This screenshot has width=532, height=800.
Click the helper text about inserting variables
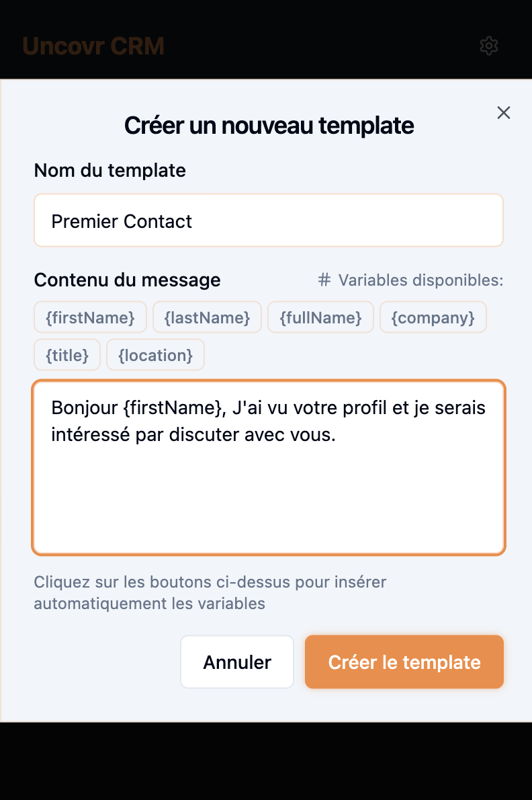(210, 592)
